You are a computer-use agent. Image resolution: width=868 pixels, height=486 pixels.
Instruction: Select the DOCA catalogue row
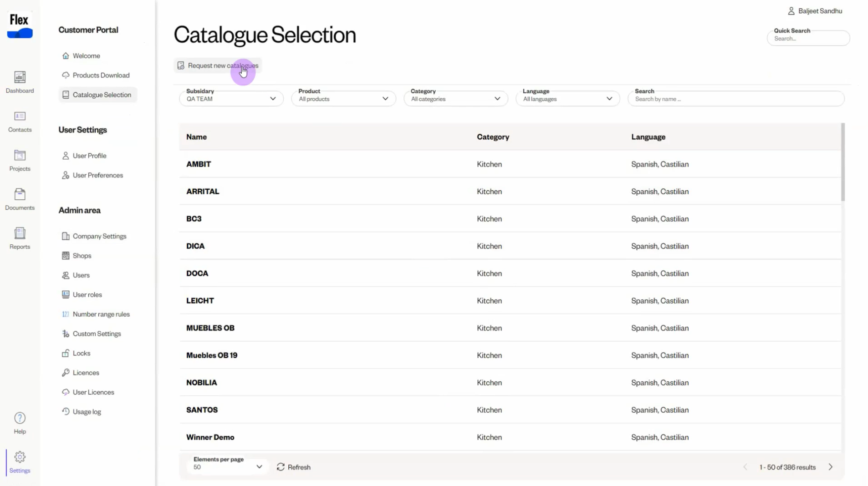(510, 273)
